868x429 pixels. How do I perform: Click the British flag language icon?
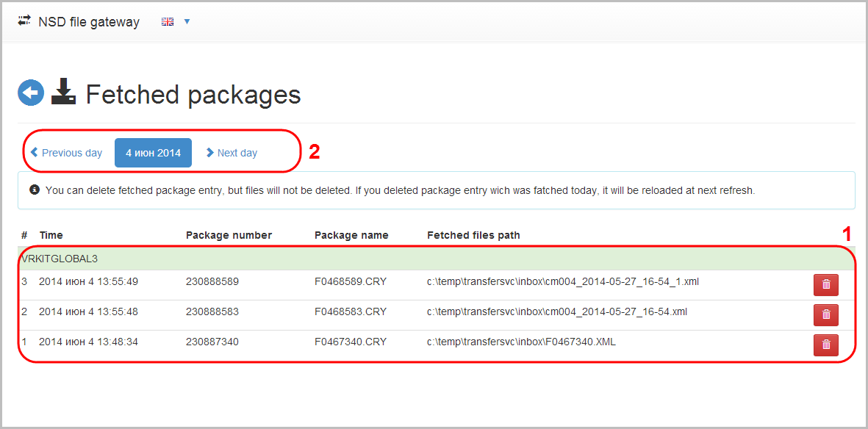167,21
